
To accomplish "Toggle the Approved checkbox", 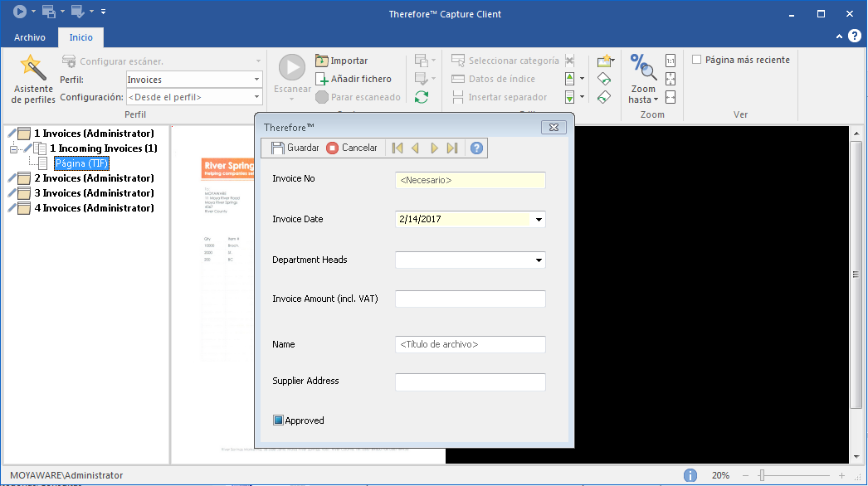I will pos(279,420).
